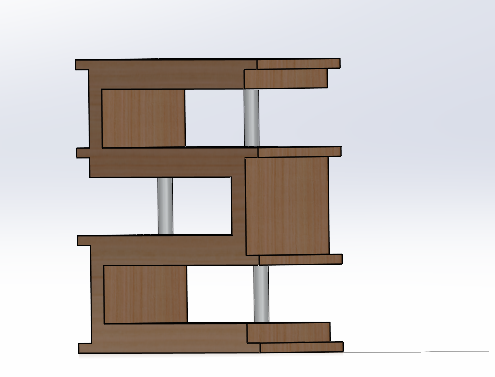Select the gray rod above the bottom shelf
The height and width of the screenshot is (377, 495).
(x=261, y=294)
